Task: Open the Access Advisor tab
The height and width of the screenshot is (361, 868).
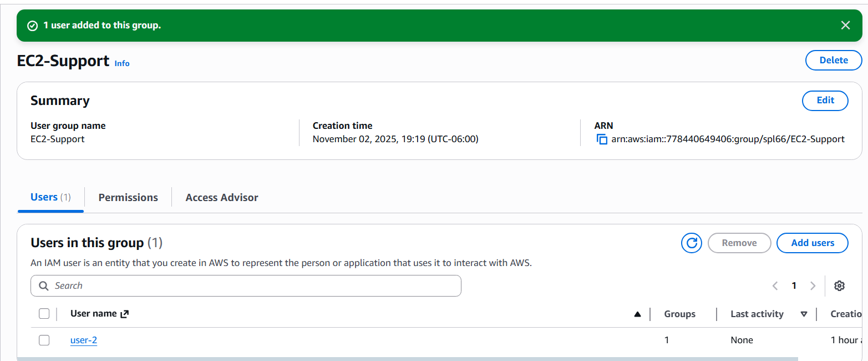Action: point(221,197)
